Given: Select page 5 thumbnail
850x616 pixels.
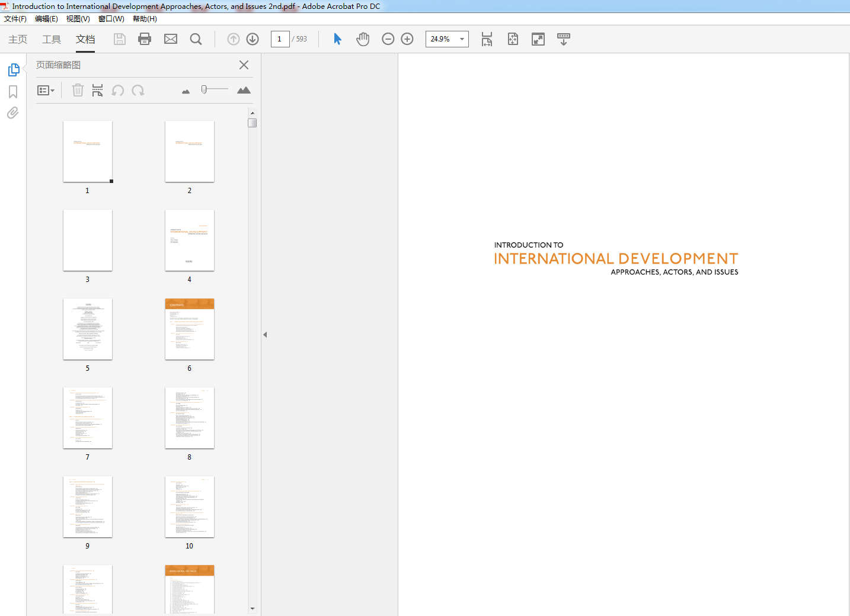Looking at the screenshot, I should [88, 329].
